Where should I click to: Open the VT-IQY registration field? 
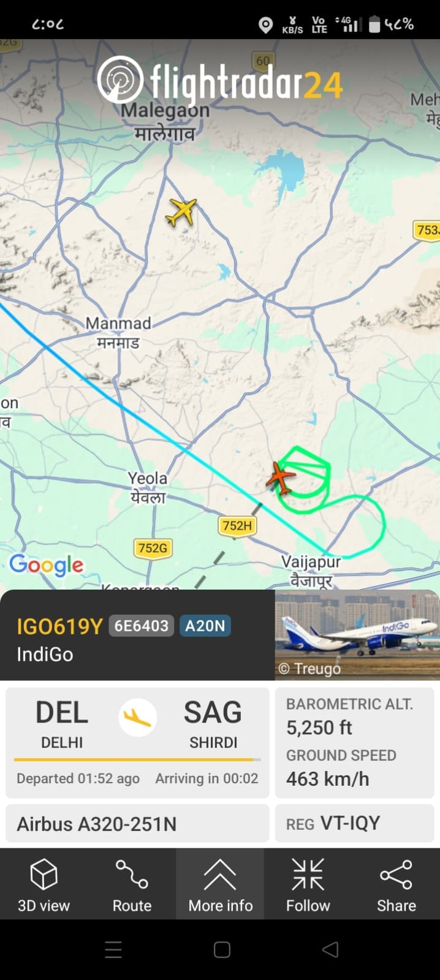pyautogui.click(x=355, y=823)
